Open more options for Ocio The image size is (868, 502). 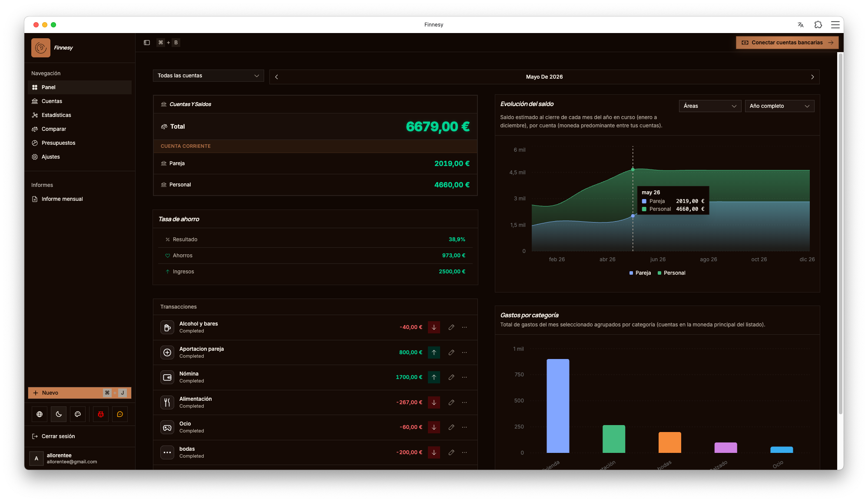[464, 427]
